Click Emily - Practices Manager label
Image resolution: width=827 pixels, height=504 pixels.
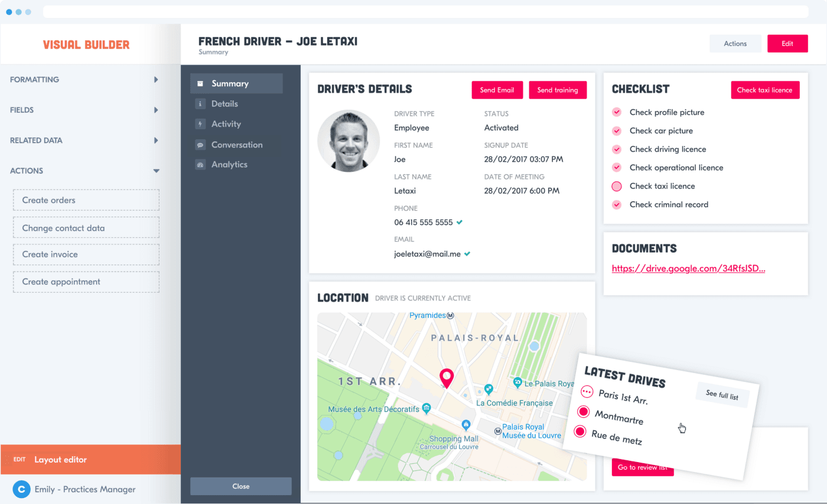pyautogui.click(x=85, y=489)
